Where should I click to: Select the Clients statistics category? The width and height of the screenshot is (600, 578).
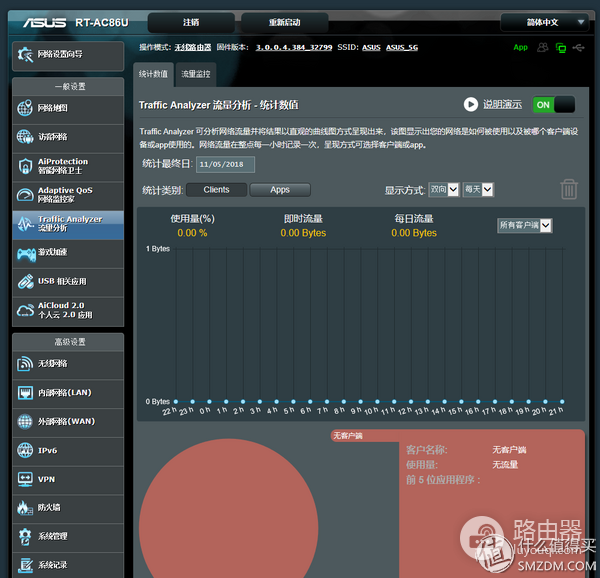tap(216, 189)
